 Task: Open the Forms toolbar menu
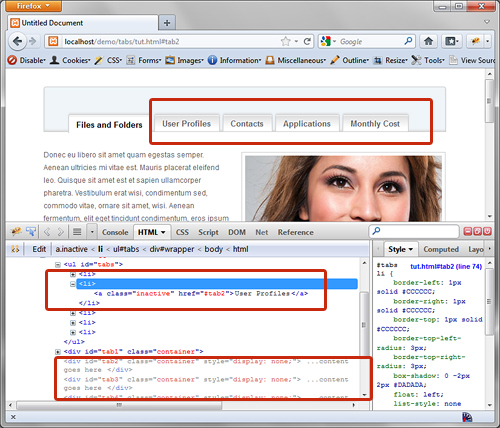144,60
